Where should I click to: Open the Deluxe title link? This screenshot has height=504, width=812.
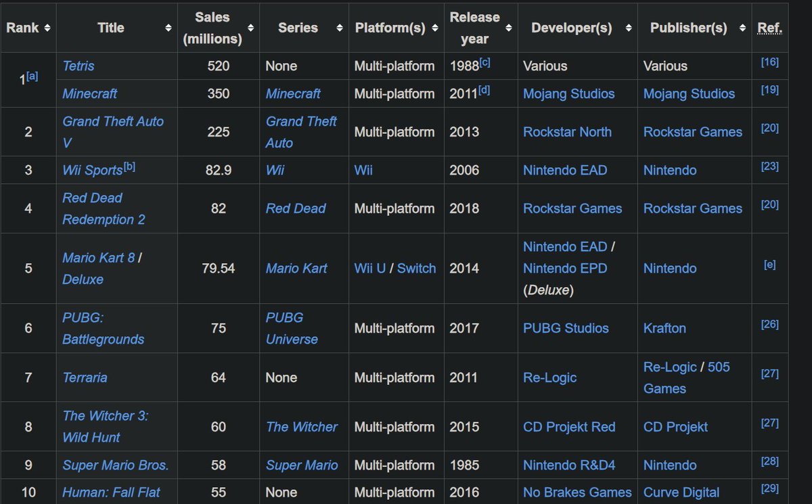point(83,279)
